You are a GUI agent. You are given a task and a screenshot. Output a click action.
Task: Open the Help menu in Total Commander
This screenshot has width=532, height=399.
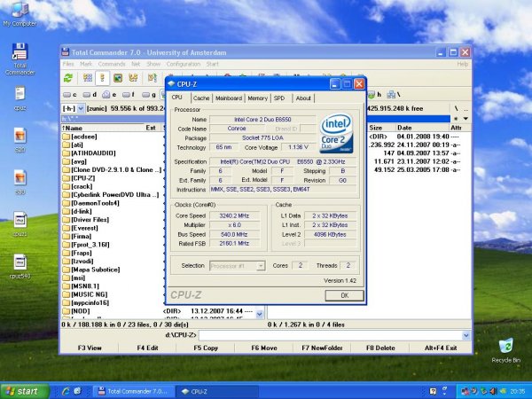[x=463, y=64]
